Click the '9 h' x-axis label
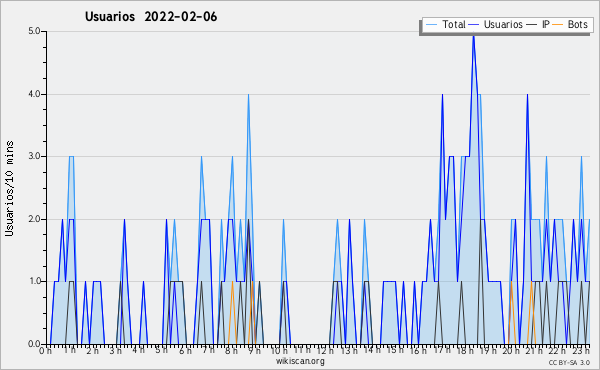 [x=254, y=351]
